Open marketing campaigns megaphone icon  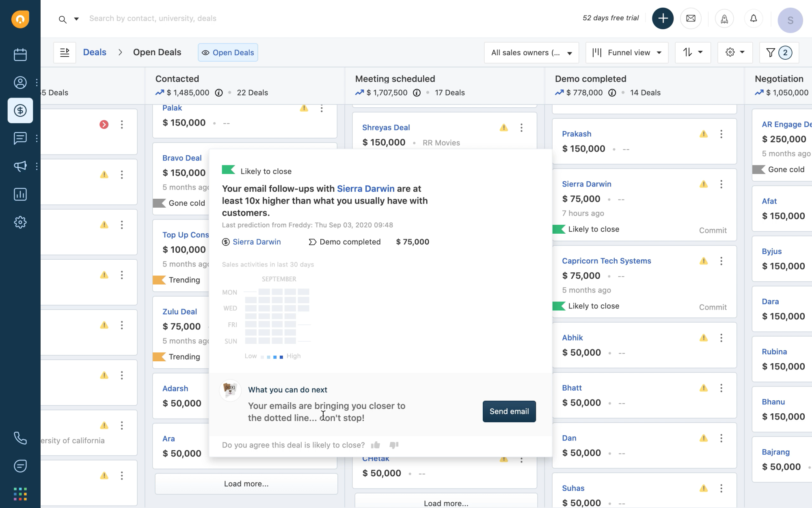click(x=20, y=166)
